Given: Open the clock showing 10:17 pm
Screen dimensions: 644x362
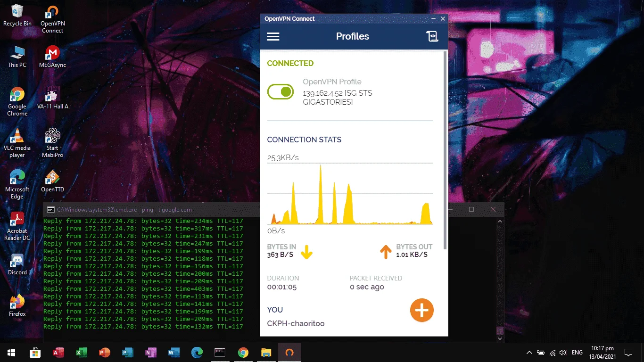Looking at the screenshot, I should coord(603,353).
